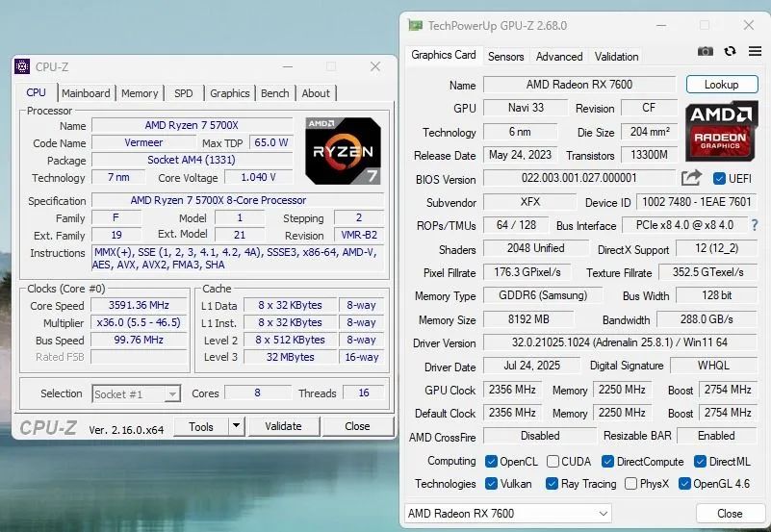The image size is (771, 532).
Task: Click the Ryzen 7 processor logo
Action: 343,150
